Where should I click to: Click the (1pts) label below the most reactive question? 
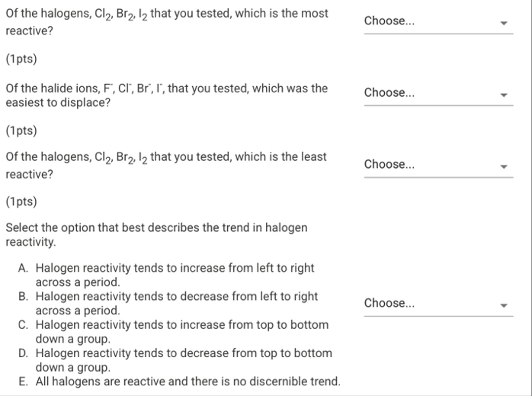[x=21, y=59]
